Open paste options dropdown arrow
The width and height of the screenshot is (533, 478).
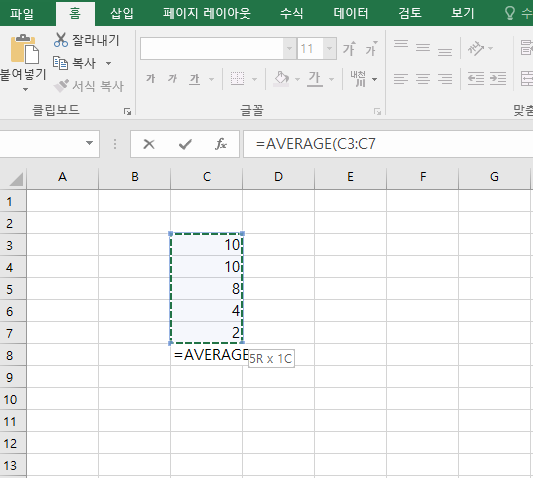[x=25, y=89]
